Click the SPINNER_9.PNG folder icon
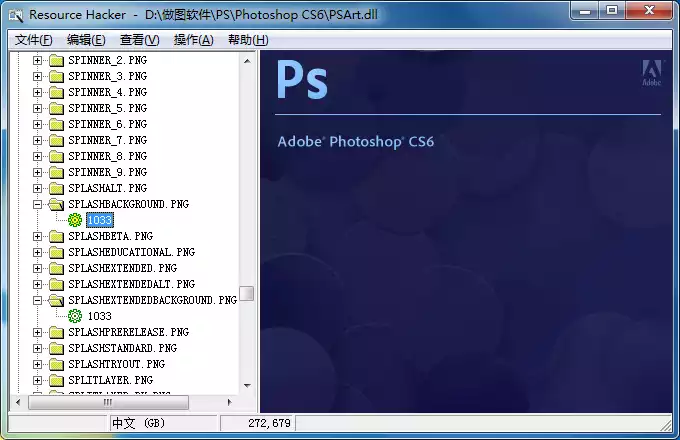This screenshot has height=440, width=680. 56,173
